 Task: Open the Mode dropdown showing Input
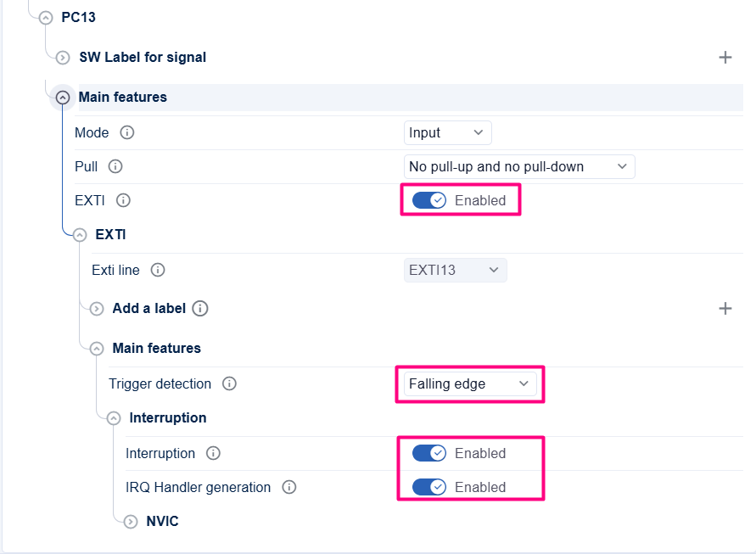pyautogui.click(x=447, y=132)
